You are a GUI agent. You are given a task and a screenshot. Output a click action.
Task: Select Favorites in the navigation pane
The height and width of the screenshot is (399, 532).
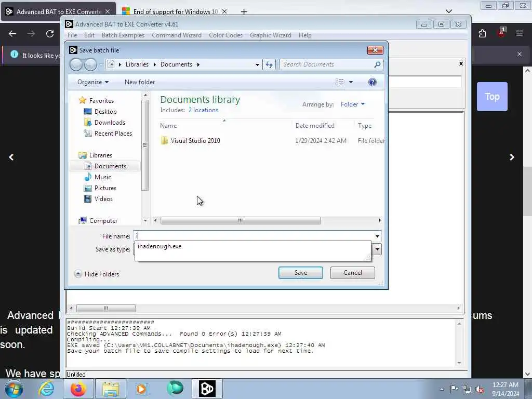coord(101,101)
